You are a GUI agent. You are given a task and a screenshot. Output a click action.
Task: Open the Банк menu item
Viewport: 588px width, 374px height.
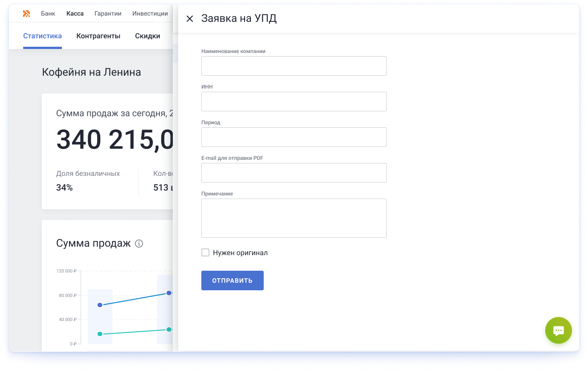[48, 13]
